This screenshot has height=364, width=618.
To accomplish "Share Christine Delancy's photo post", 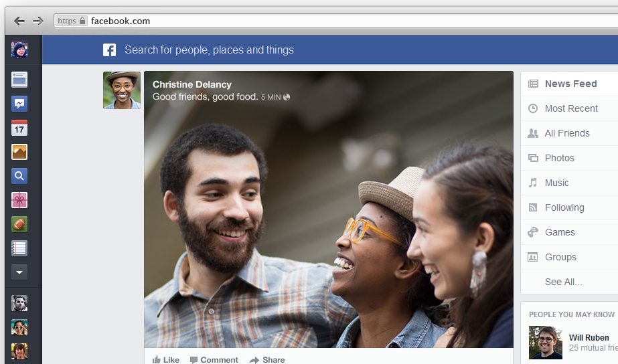I will pyautogui.click(x=267, y=360).
